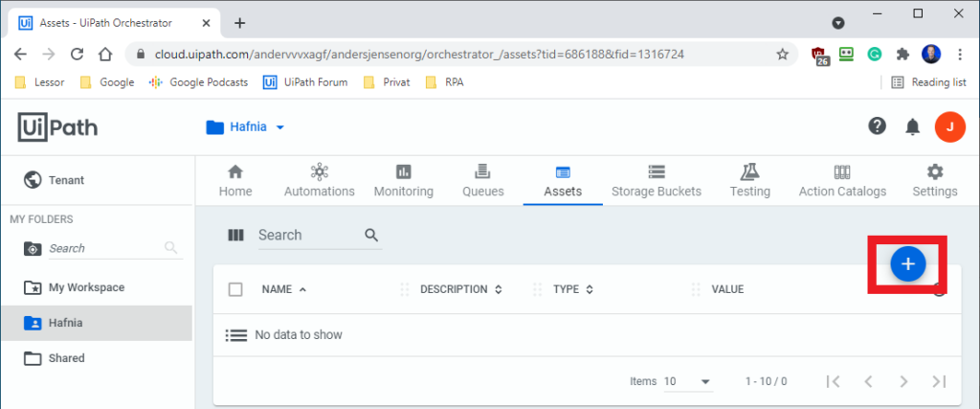Go to the next page of results
The width and height of the screenshot is (980, 409).
pos(903,381)
